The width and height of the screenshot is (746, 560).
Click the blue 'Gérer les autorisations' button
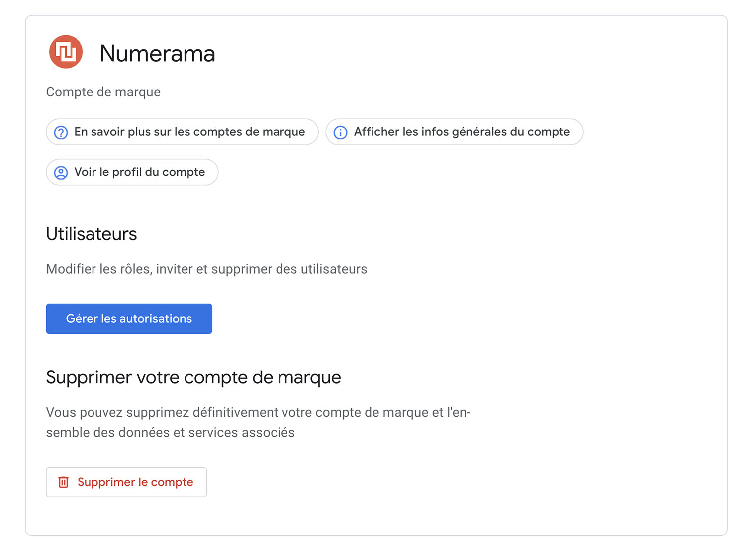click(129, 319)
